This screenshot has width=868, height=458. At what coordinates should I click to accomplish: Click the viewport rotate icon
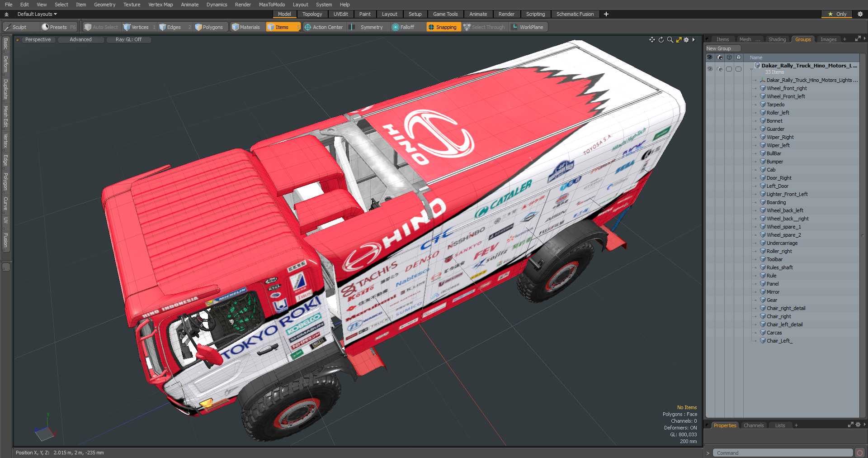point(661,40)
